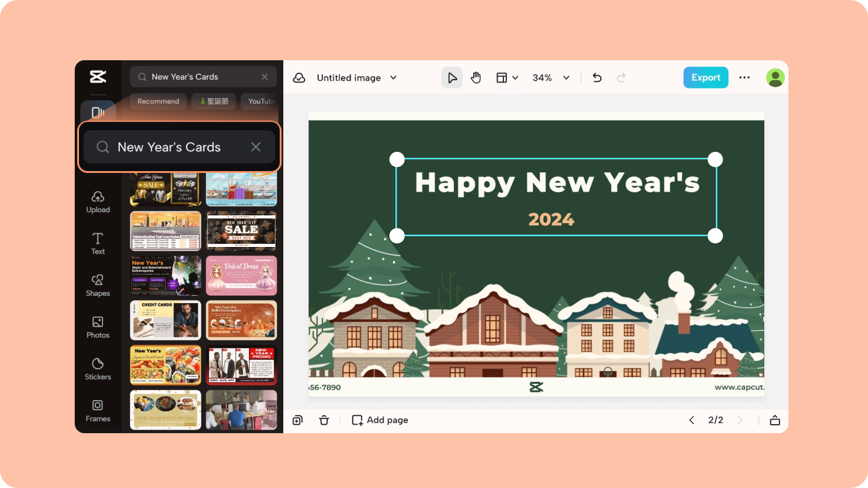The image size is (868, 488).
Task: Click the undo icon
Action: click(597, 77)
